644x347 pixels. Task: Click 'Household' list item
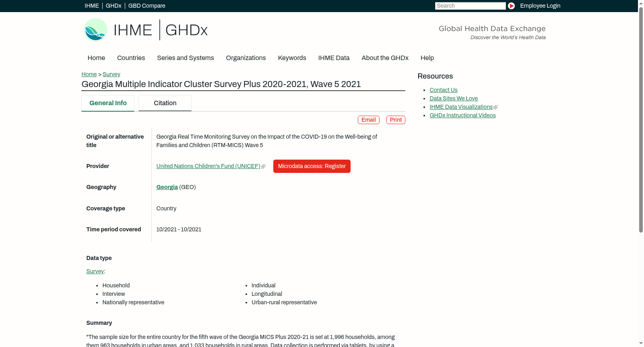tap(116, 286)
